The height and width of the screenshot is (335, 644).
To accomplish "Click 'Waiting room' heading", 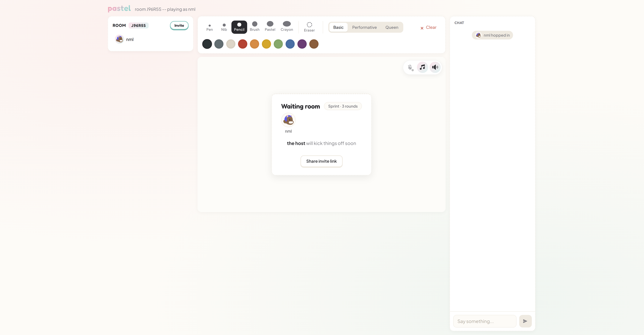I will [301, 106].
